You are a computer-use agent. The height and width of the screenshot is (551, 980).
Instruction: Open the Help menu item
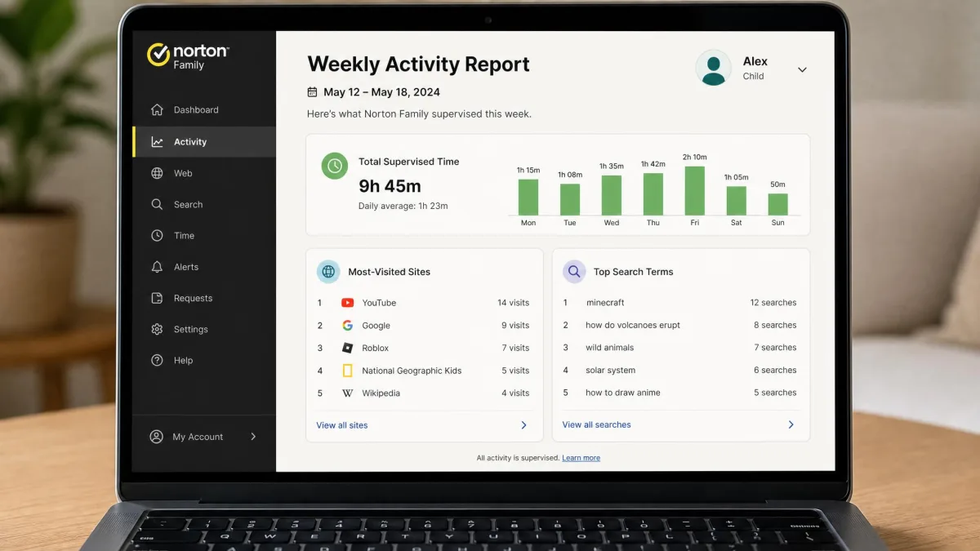click(x=204, y=360)
